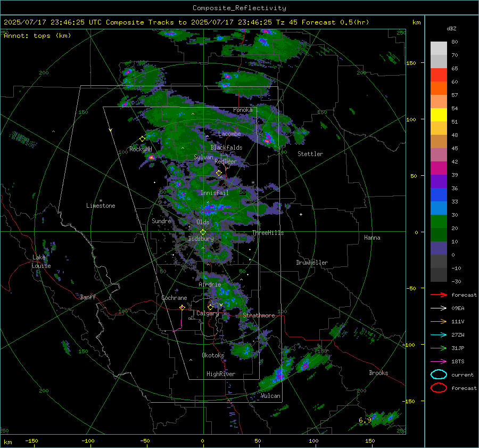Image resolution: width=479 pixels, height=448 pixels.
Task: Click the green 30 dBZ color swatch
Action: (x=439, y=221)
